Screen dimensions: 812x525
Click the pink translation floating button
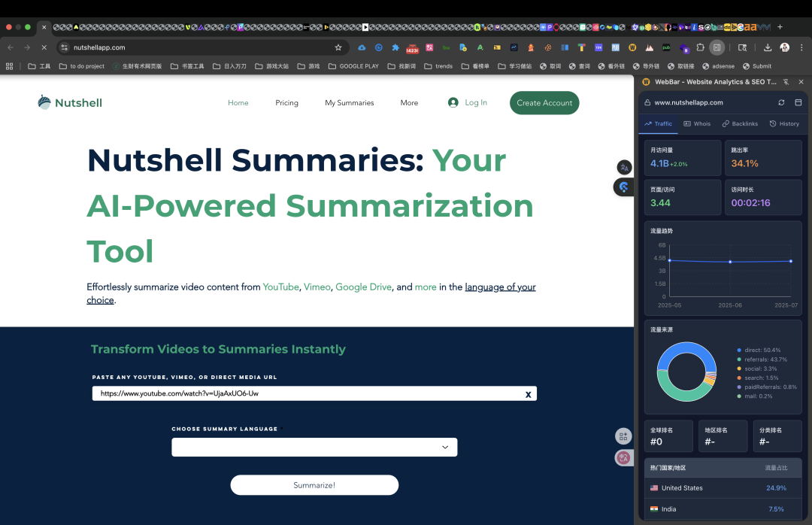[623, 457]
